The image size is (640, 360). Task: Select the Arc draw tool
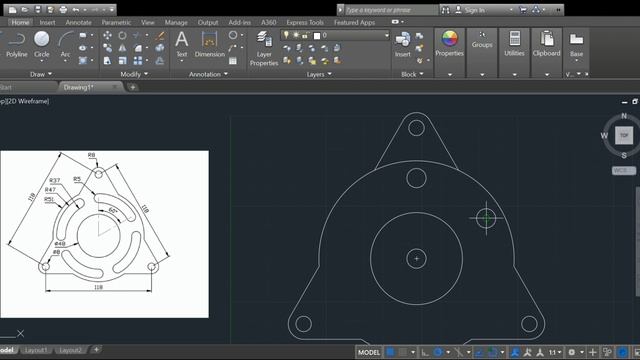[65, 44]
